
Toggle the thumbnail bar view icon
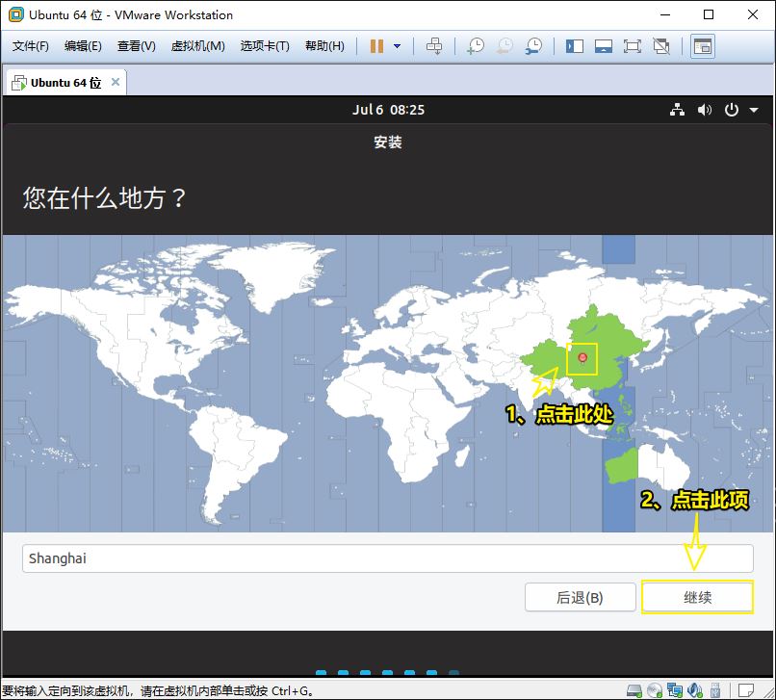tap(604, 46)
